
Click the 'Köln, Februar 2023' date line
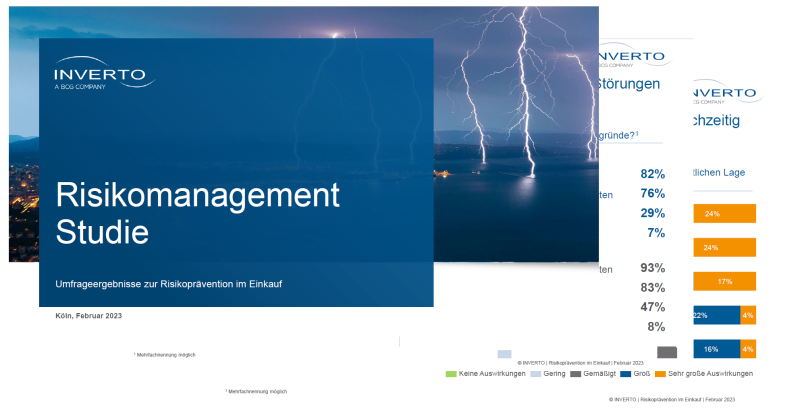tap(89, 316)
